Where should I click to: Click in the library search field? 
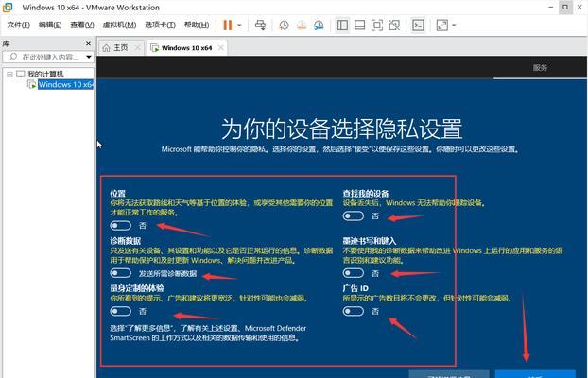pos(50,57)
